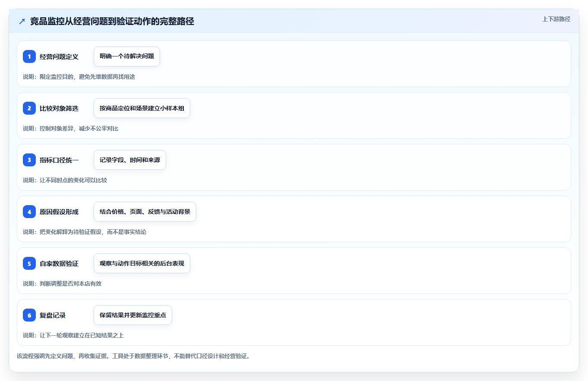
Task: Select the 观察与动作目标相关的后台表现 chip
Action: 142,263
